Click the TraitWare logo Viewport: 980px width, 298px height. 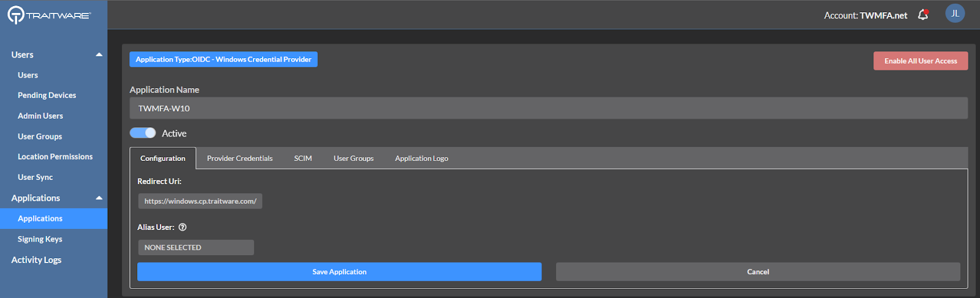pyautogui.click(x=49, y=15)
